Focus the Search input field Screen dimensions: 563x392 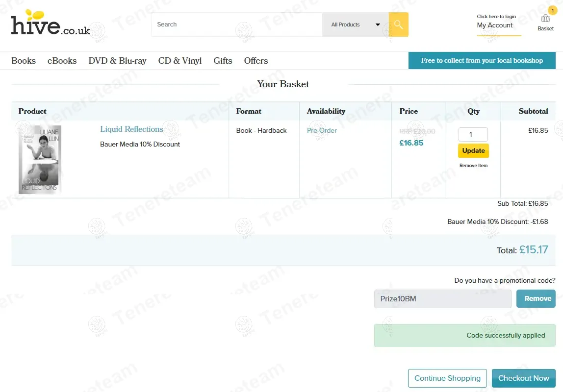point(237,24)
